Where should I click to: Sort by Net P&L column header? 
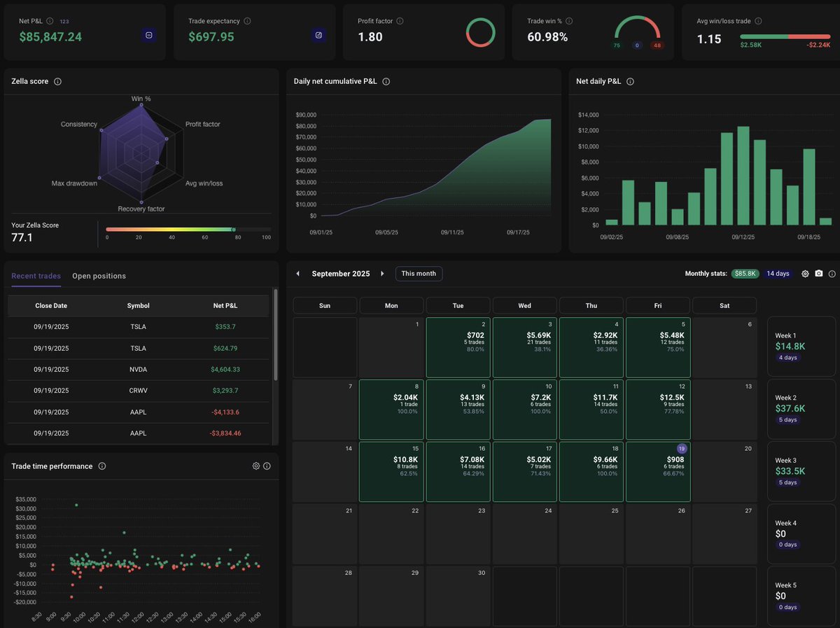point(225,305)
